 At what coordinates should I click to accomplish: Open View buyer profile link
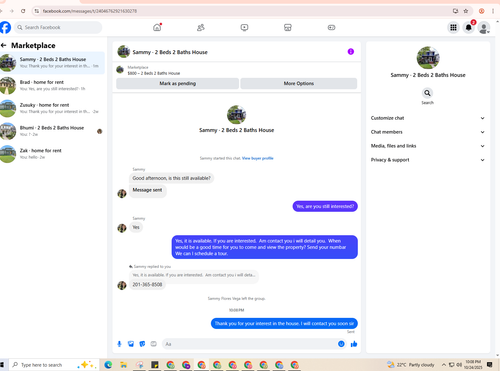click(258, 158)
